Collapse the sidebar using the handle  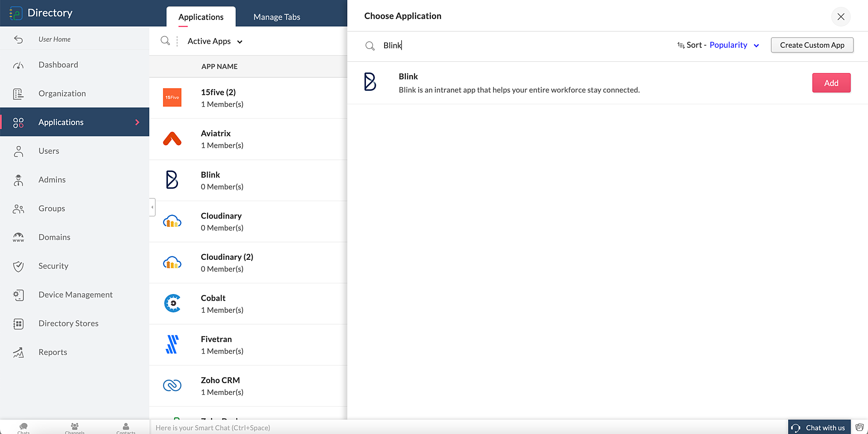click(152, 207)
